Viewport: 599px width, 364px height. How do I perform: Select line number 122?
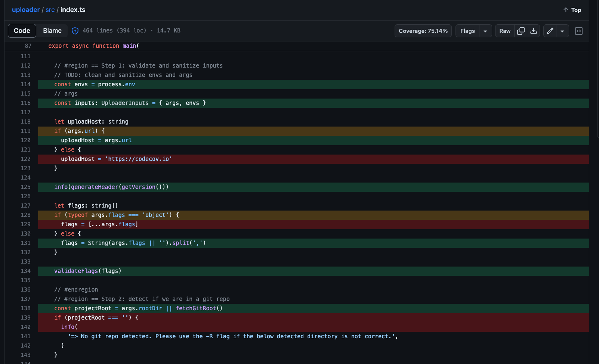26,159
